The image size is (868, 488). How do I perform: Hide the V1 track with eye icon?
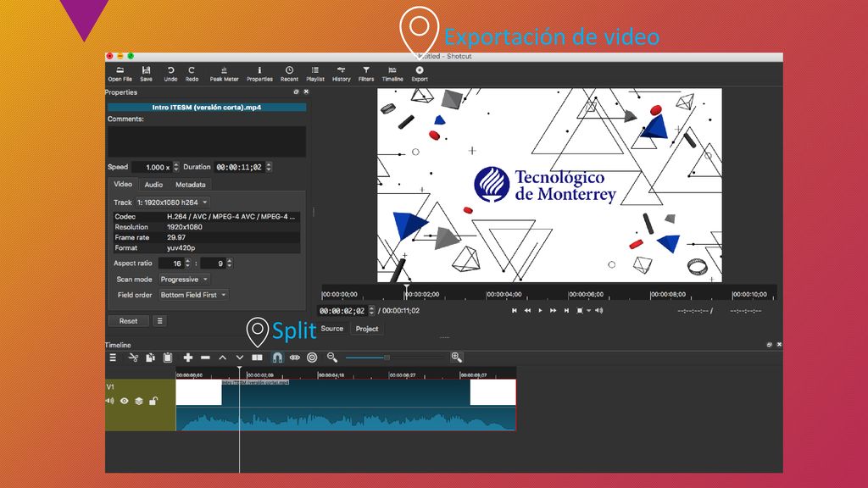(125, 401)
